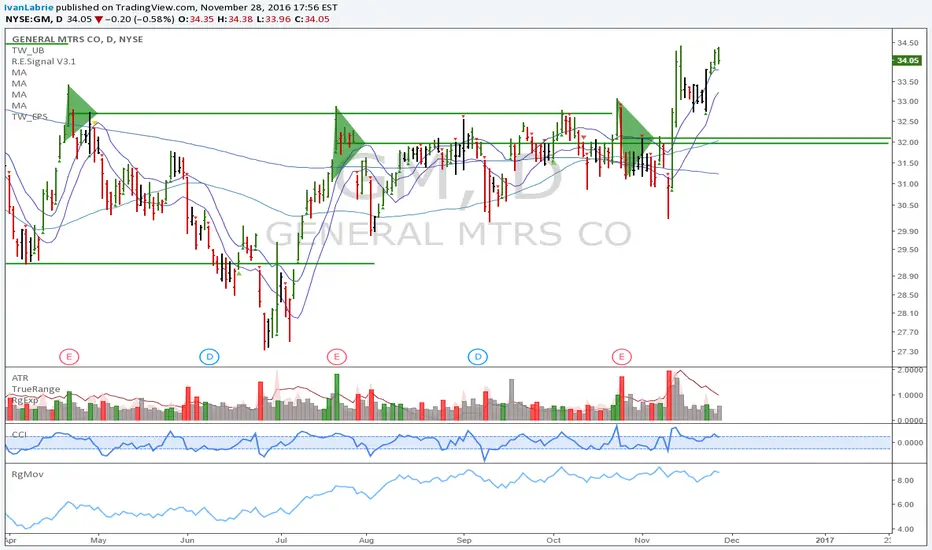The height and width of the screenshot is (550, 932).
Task: Click the Aug label on time axis
Action: point(367,540)
